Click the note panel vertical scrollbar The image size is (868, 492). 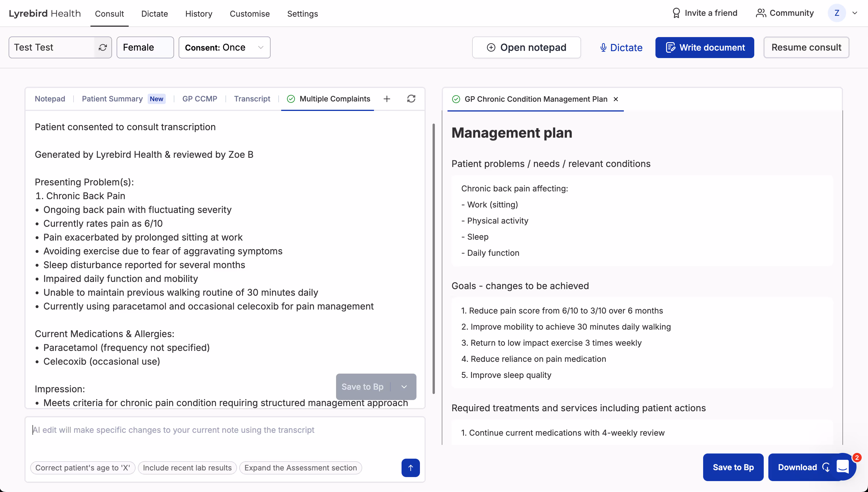[434, 259]
